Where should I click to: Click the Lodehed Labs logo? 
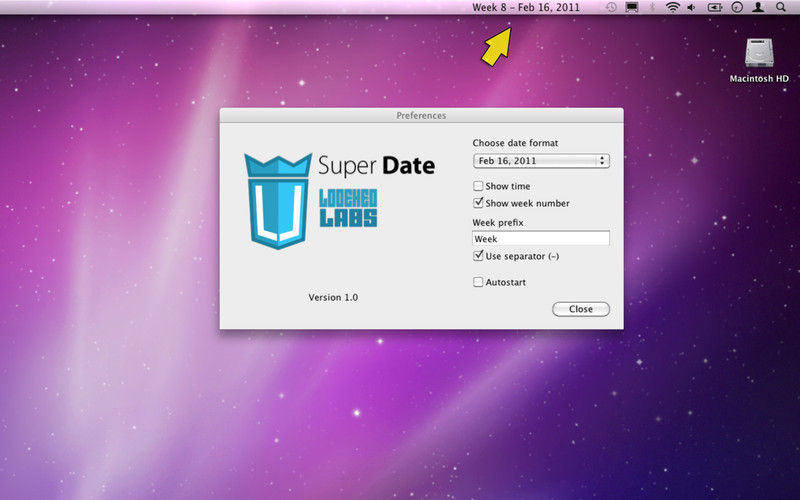click(348, 208)
